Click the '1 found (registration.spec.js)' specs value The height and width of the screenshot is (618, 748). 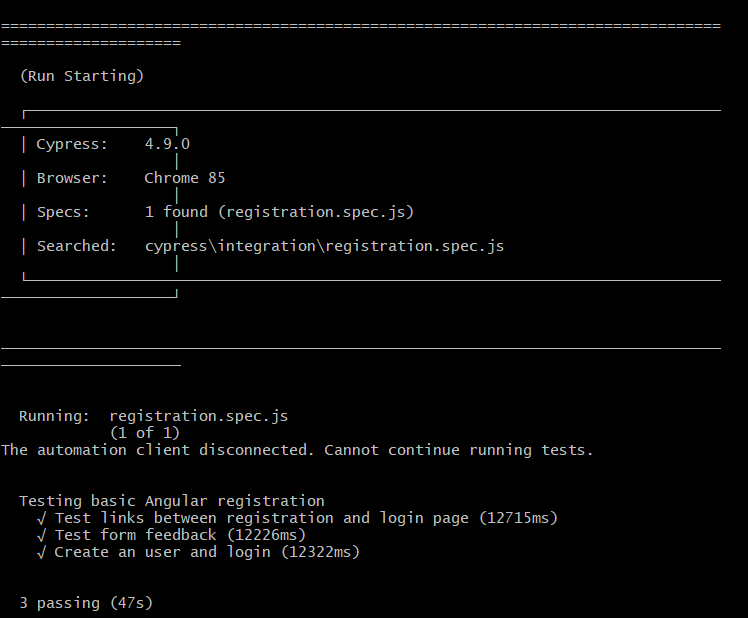[x=279, y=212]
